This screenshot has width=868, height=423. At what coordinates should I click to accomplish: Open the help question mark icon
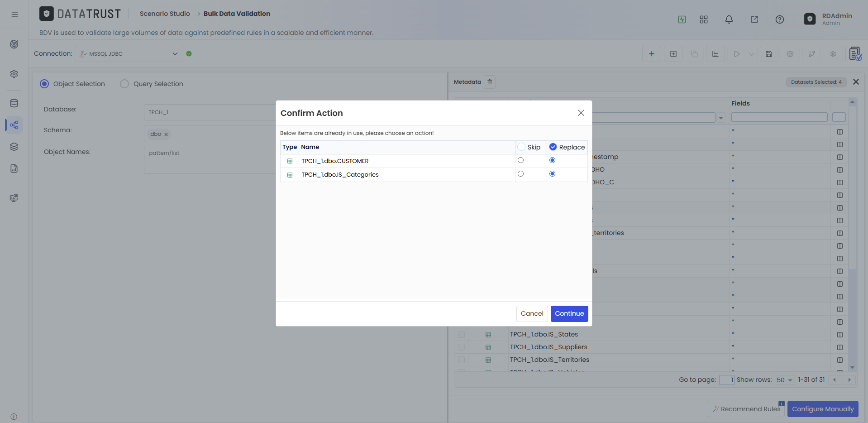[x=780, y=19]
